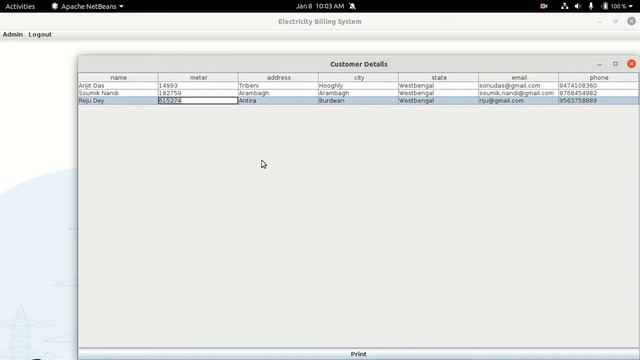Click the highlighted meter cell 615274

[198, 100]
